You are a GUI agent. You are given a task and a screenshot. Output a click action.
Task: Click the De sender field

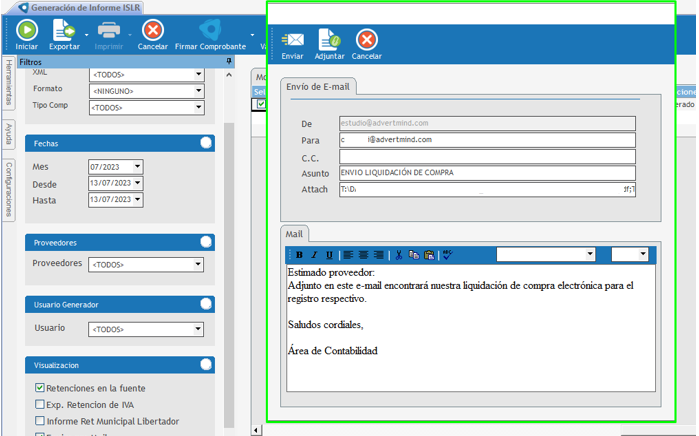tap(487, 123)
